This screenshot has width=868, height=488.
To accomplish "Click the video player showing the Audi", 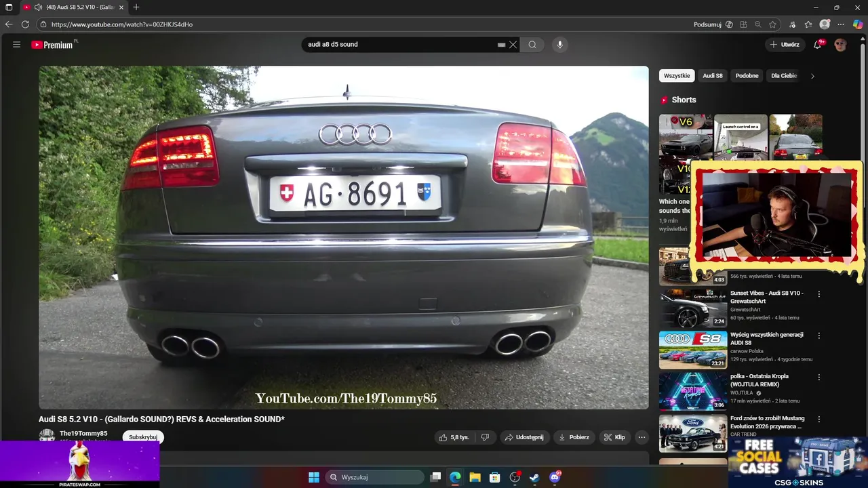I will coord(344,237).
